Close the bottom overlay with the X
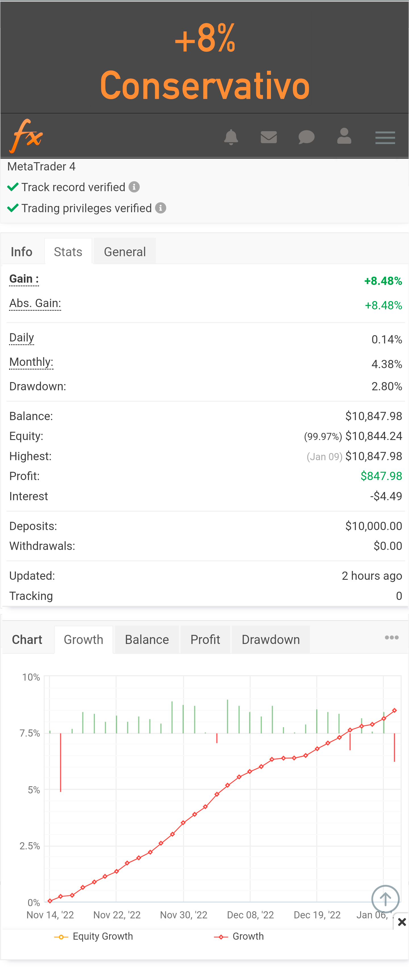The height and width of the screenshot is (980, 409). click(402, 922)
